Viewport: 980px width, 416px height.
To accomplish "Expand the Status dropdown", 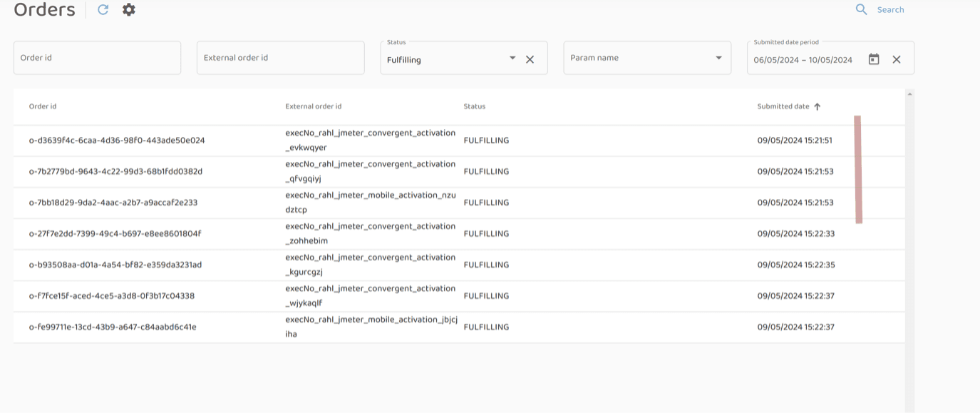I will point(512,59).
